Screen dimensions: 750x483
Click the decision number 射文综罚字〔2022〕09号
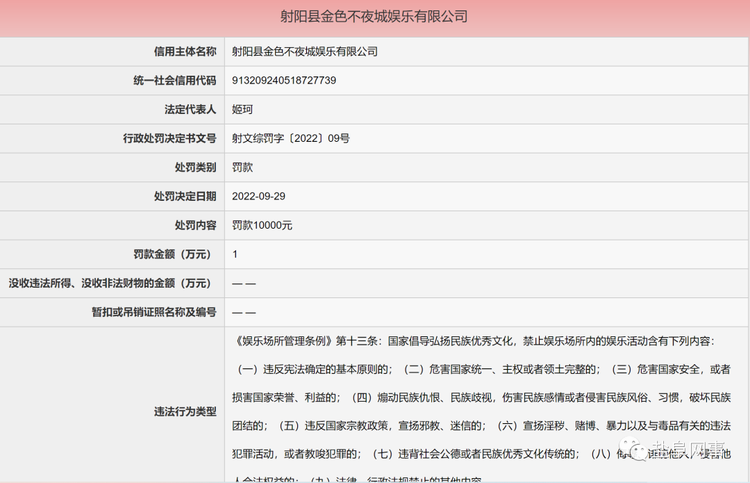[290, 138]
